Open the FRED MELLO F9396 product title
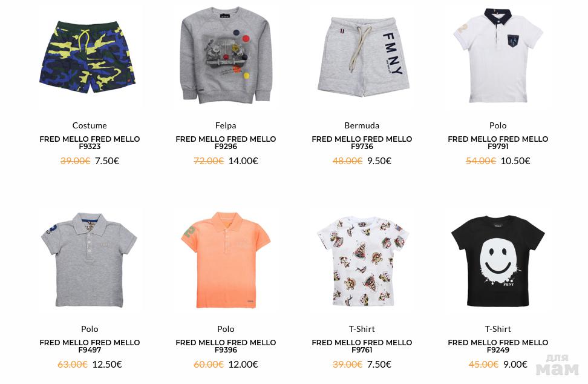Screen dimensions: 588x384 pos(226,346)
